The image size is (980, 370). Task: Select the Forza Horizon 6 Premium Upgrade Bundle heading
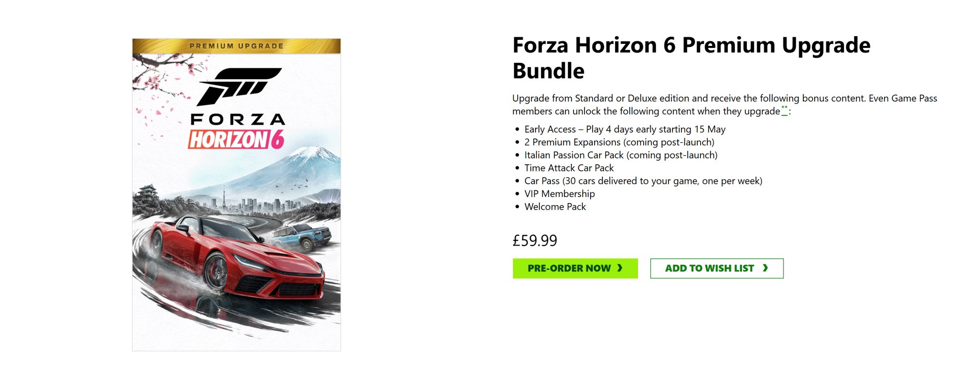691,58
